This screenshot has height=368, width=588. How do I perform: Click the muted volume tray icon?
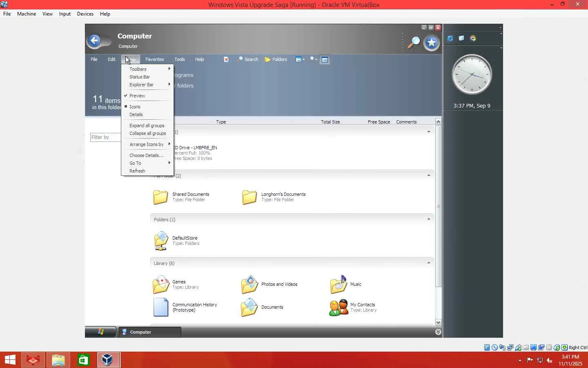pyautogui.click(x=550, y=360)
